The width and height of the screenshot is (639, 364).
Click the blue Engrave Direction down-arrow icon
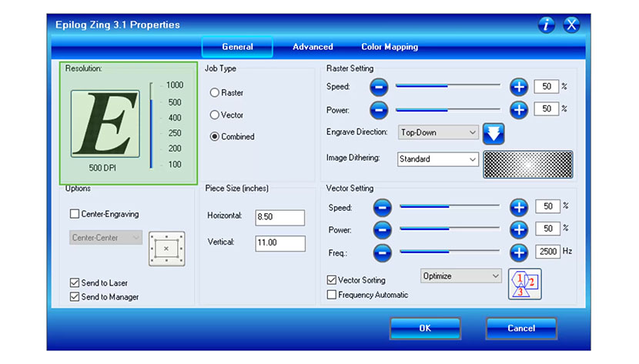[493, 133]
